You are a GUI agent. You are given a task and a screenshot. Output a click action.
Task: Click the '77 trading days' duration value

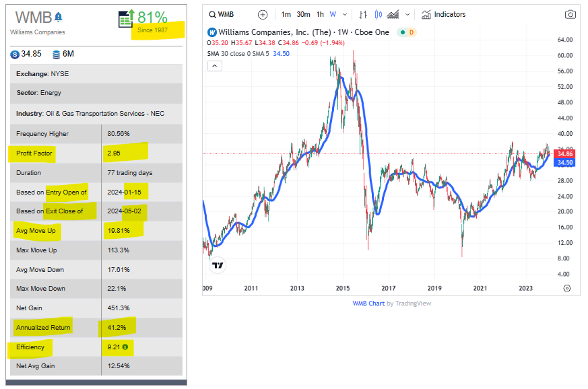coord(130,173)
